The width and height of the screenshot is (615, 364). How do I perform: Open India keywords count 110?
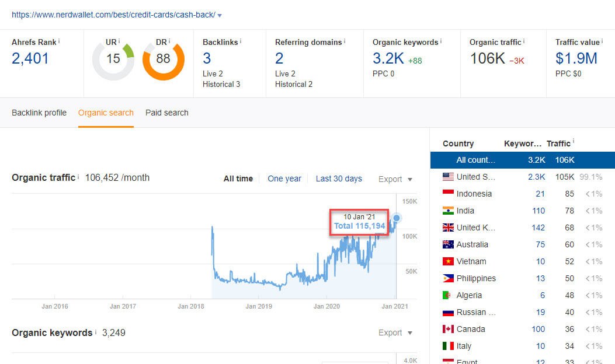click(538, 211)
